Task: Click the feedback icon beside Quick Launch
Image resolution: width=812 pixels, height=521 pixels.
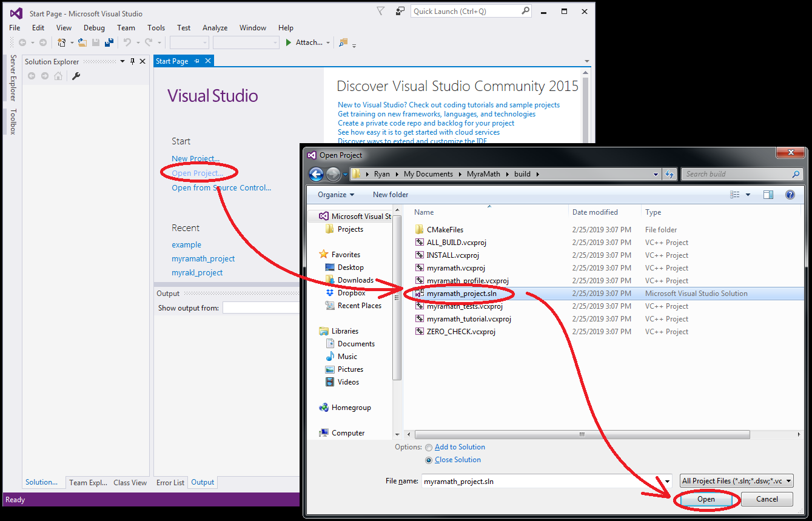Action: coord(400,11)
